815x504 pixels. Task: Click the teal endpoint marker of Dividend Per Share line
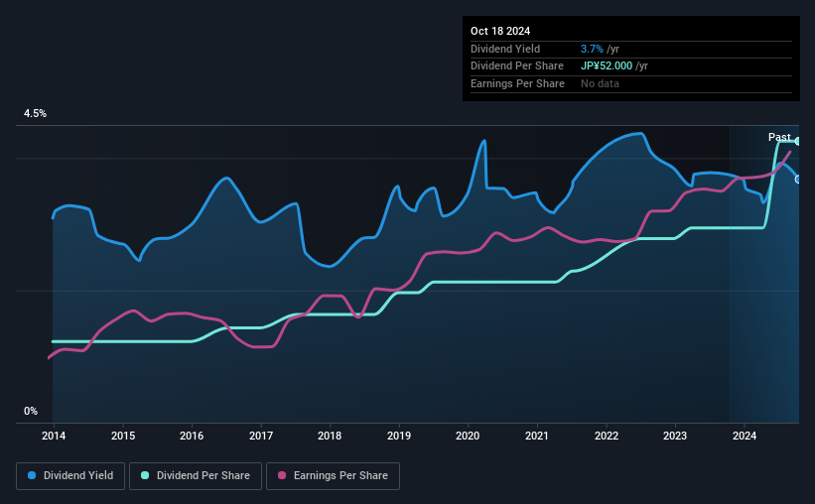(x=798, y=141)
